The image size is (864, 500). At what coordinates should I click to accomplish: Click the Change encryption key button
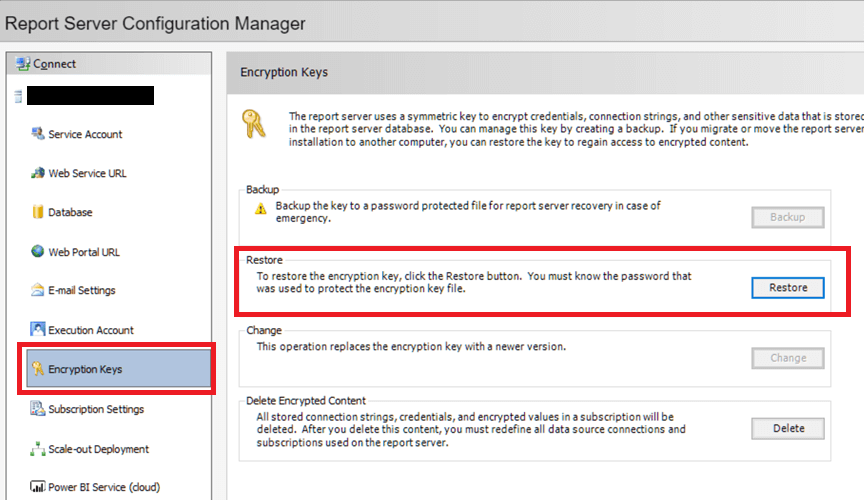pos(787,358)
